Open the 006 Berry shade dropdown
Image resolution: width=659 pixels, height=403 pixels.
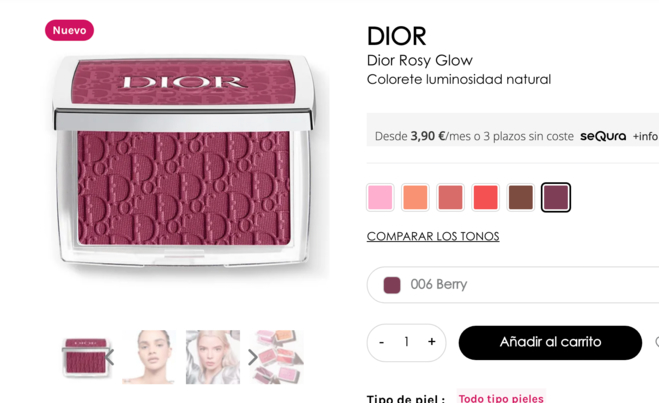click(x=513, y=284)
